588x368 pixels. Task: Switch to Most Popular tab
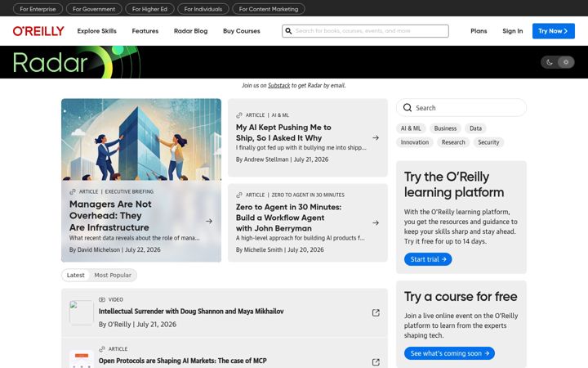point(113,276)
